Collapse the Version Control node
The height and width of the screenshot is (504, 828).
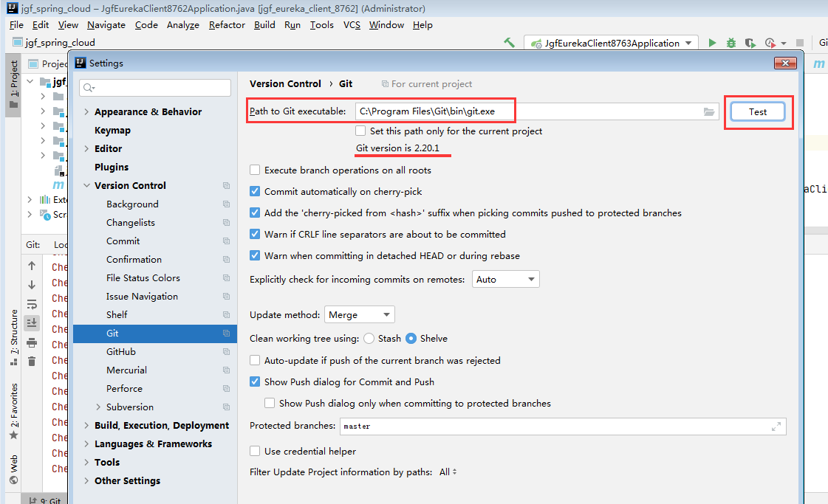tap(86, 186)
